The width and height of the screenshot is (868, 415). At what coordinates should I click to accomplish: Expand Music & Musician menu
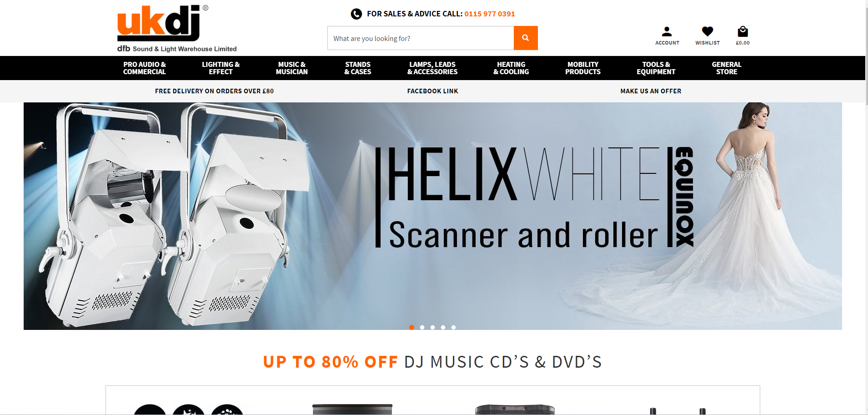[x=292, y=68]
